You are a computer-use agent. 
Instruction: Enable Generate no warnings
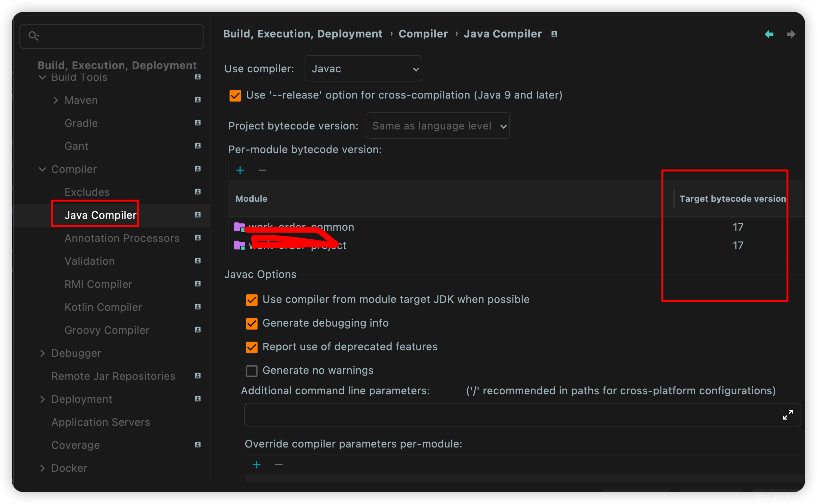[x=252, y=371]
